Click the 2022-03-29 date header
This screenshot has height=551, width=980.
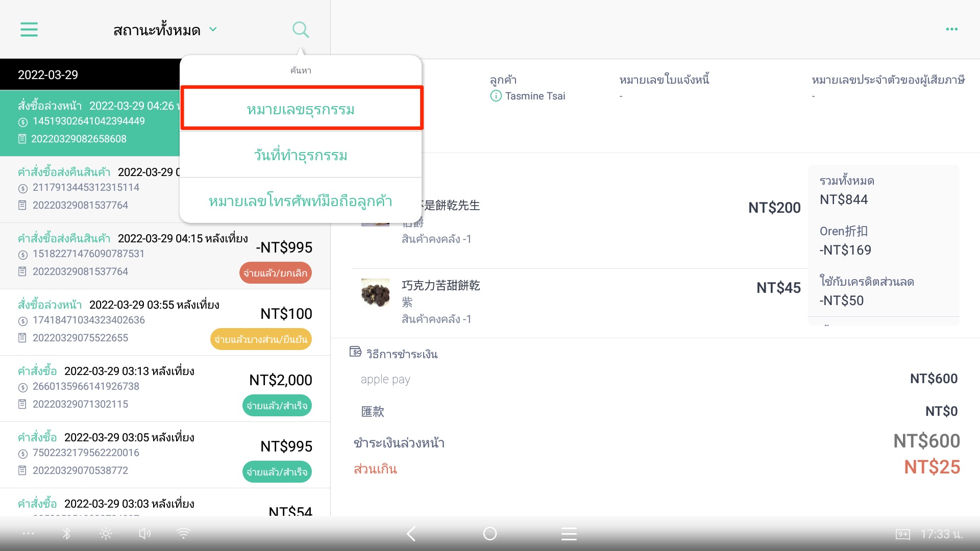click(x=48, y=75)
